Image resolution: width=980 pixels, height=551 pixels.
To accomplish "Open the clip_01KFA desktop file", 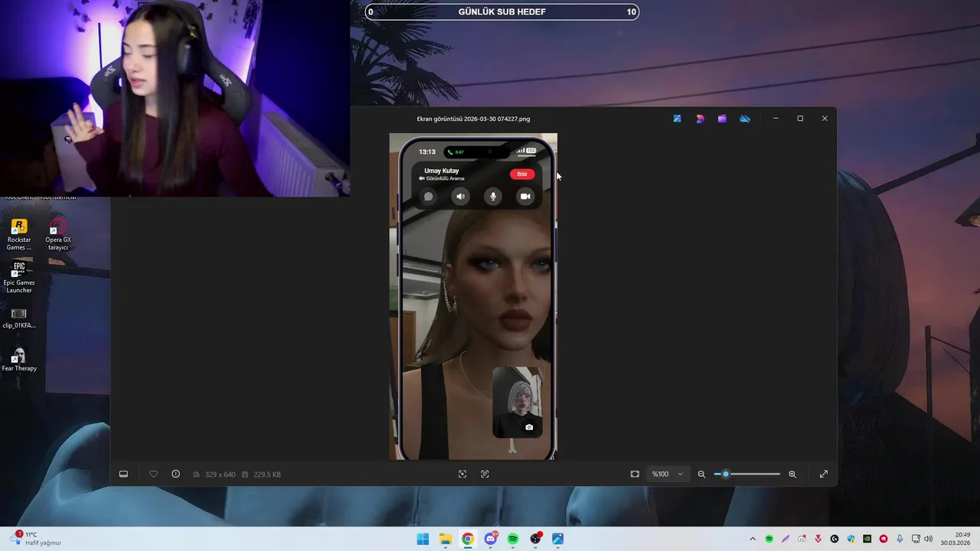I will pos(19,318).
